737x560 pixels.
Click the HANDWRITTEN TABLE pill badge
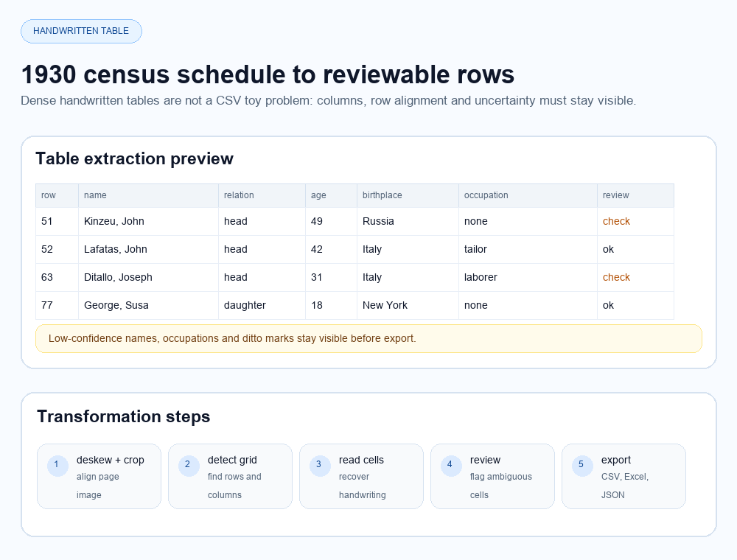81,31
